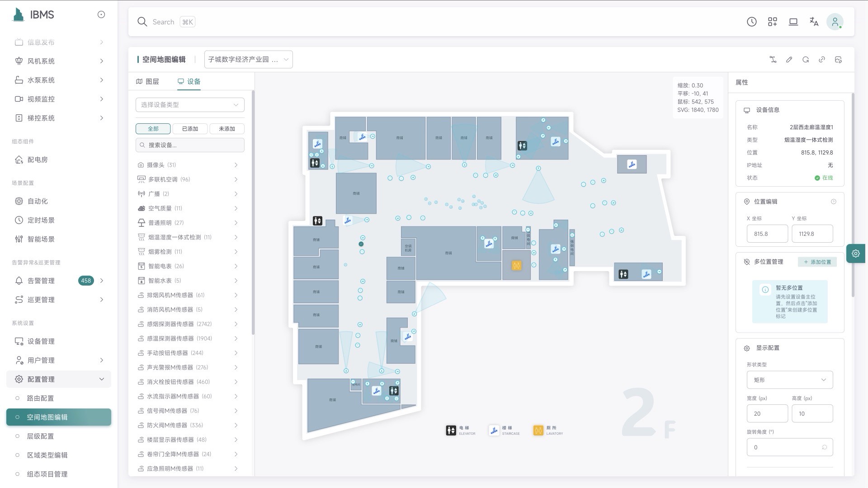Click the clock history icon in header

click(751, 22)
